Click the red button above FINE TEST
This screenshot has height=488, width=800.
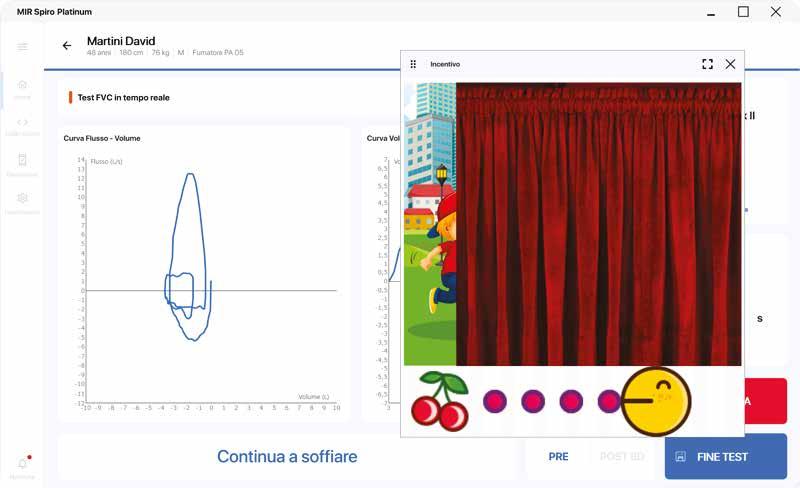pyautogui.click(x=766, y=401)
